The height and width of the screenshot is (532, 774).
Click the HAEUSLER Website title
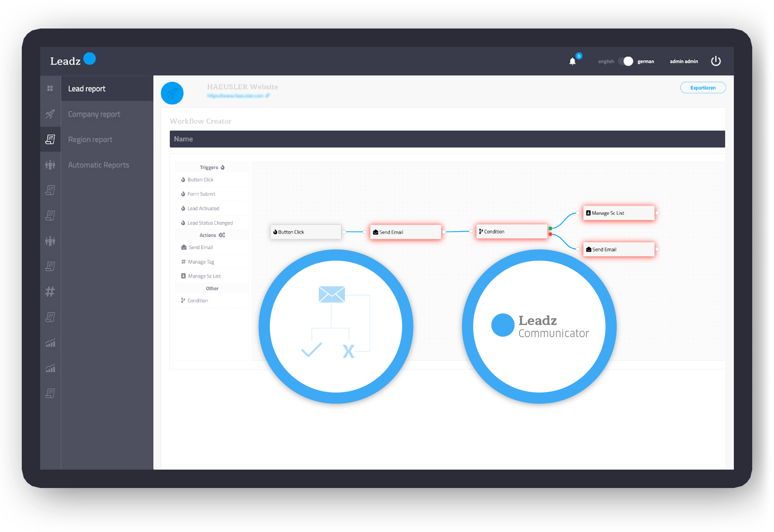[242, 87]
